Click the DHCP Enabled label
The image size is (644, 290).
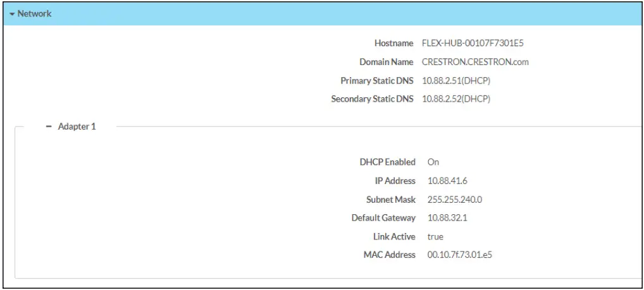[387, 162]
